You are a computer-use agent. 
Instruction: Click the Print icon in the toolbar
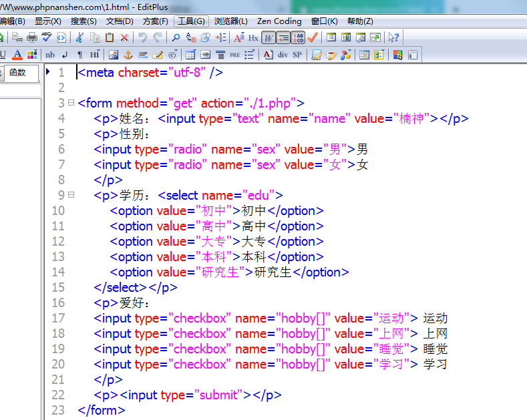(x=31, y=37)
